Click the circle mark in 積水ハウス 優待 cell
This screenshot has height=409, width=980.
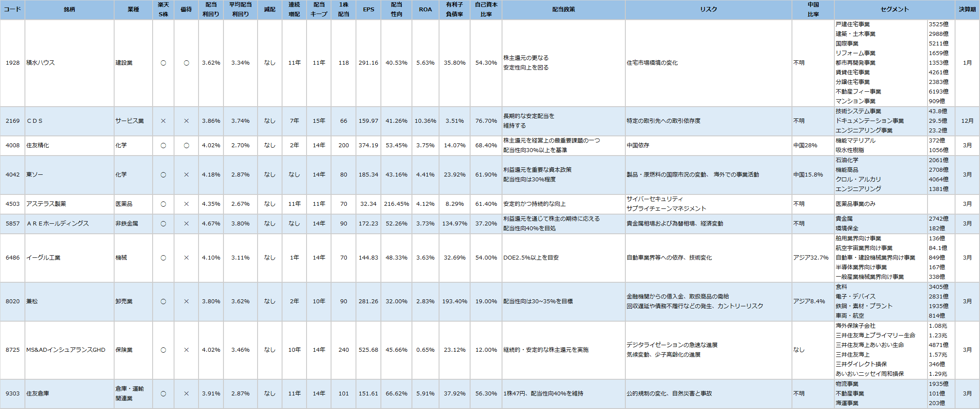point(186,63)
